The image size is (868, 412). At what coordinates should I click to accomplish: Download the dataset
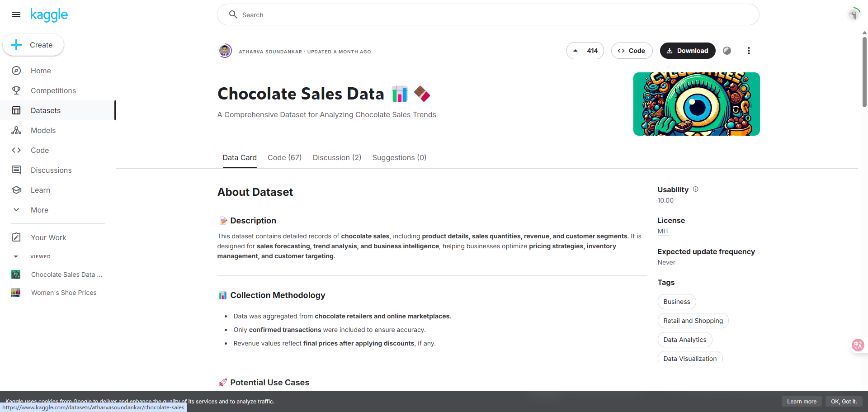pos(687,51)
